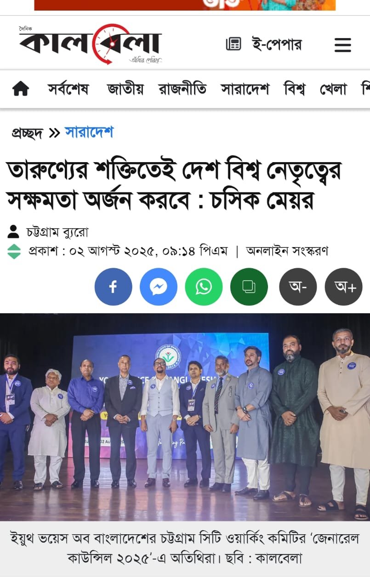The width and height of the screenshot is (370, 588).
Task: Share article via Messenger
Action: coord(159,287)
